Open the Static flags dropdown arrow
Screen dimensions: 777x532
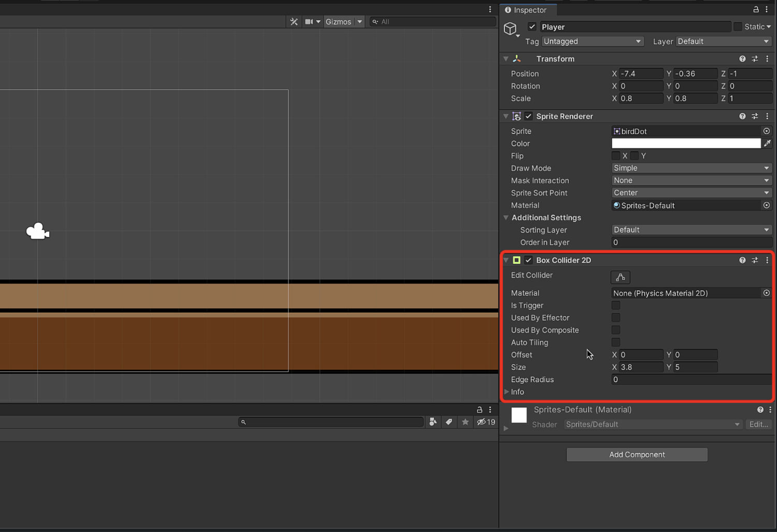click(769, 27)
